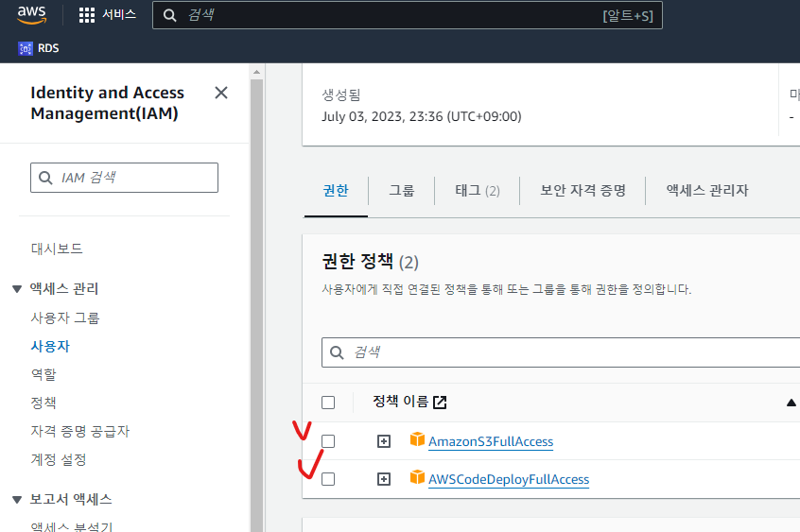Switch to the 태그 (2) tab
The image size is (800, 532).
click(x=477, y=191)
